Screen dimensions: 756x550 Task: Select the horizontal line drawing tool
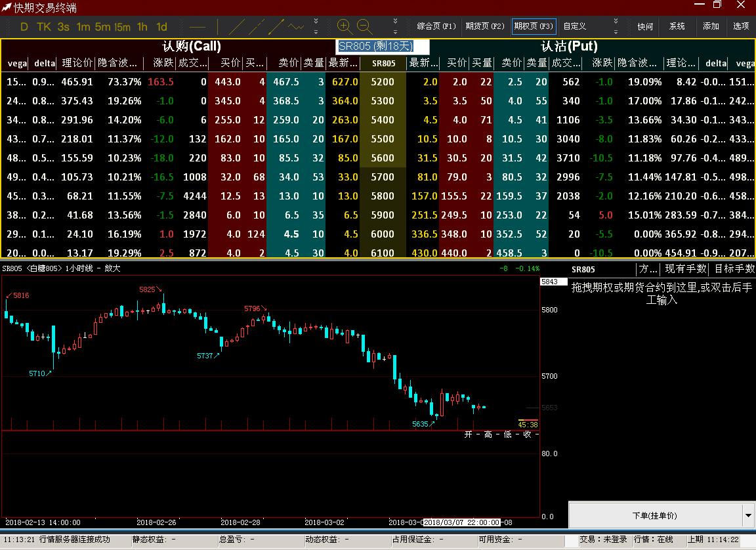click(x=197, y=27)
